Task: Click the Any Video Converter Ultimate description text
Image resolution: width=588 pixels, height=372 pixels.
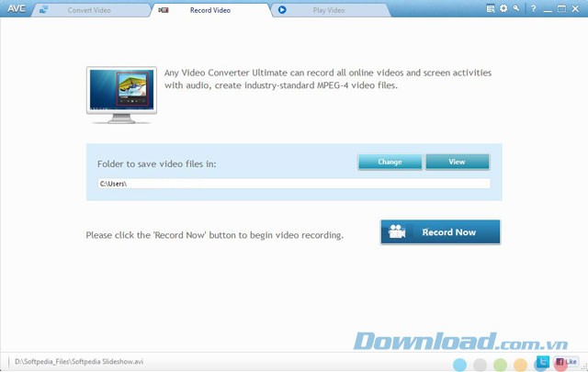Action: point(328,79)
